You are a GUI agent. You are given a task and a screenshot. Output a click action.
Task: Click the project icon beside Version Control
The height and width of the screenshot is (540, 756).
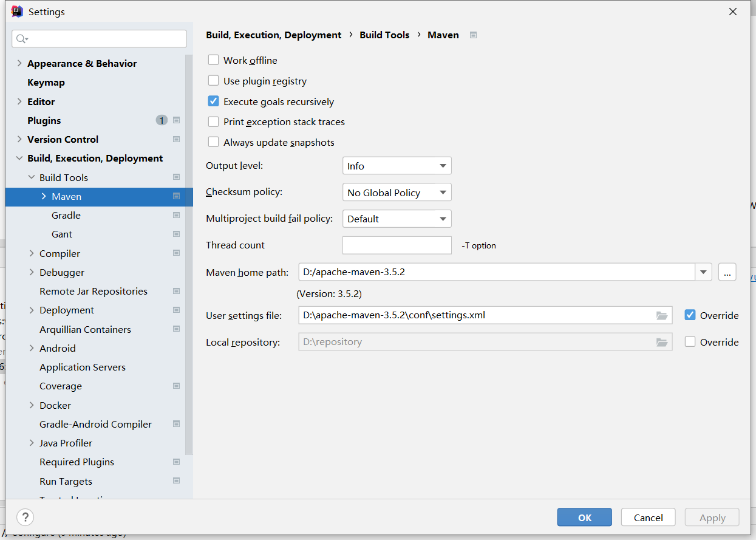[x=176, y=139]
